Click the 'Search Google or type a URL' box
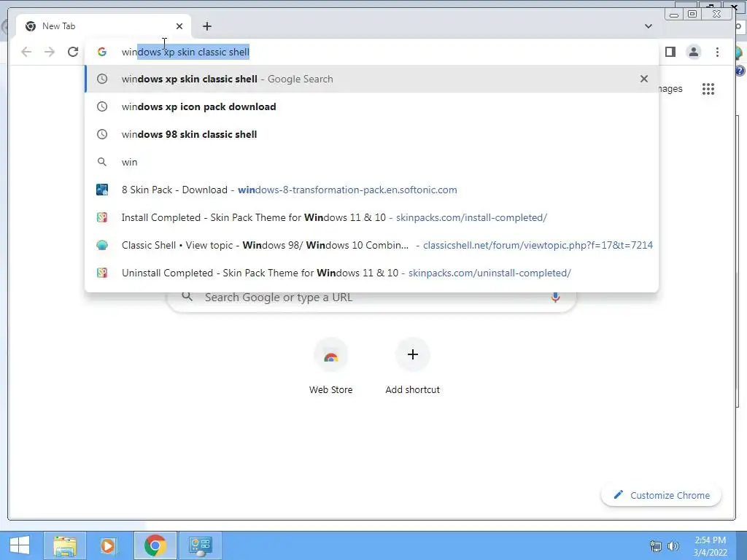 coord(371,297)
